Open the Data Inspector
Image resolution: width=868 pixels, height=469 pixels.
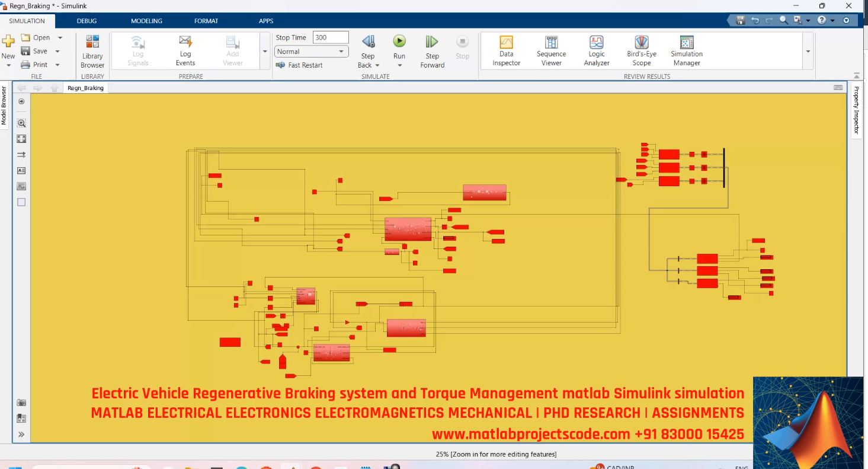(x=505, y=50)
